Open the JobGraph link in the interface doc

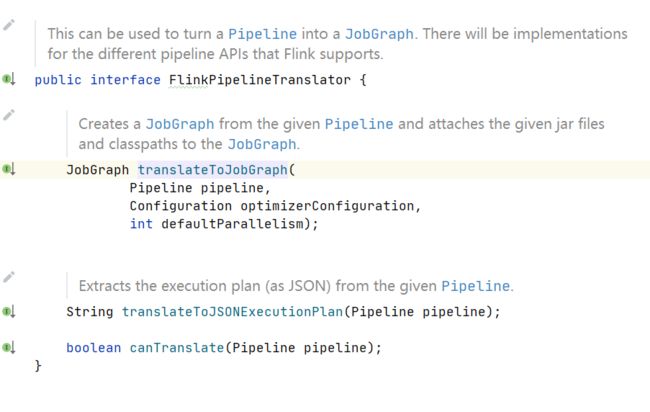pyautogui.click(x=379, y=34)
